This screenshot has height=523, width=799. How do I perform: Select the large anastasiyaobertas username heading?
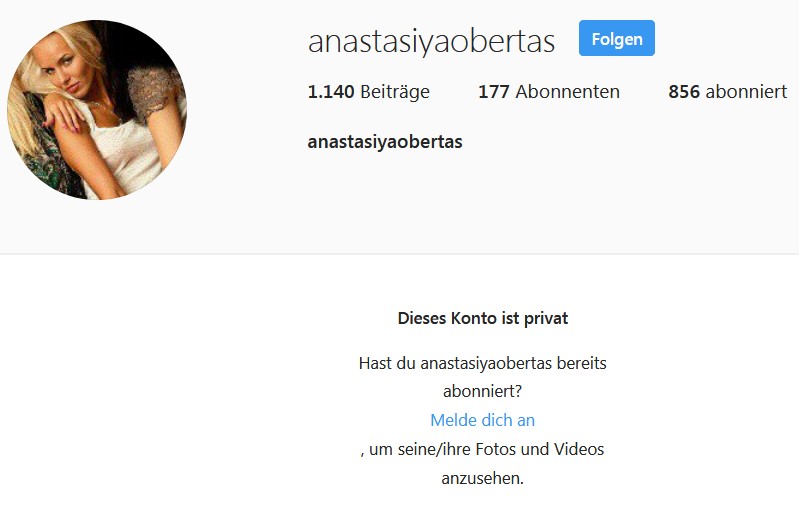(431, 41)
